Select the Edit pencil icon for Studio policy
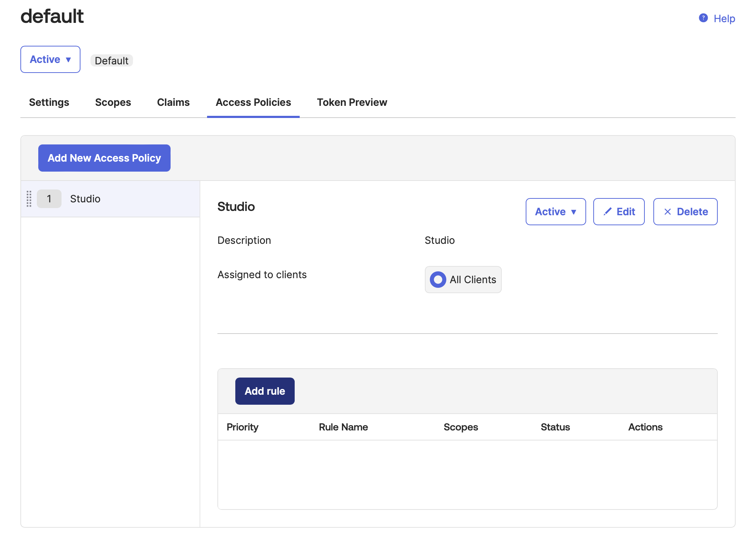 pos(607,211)
